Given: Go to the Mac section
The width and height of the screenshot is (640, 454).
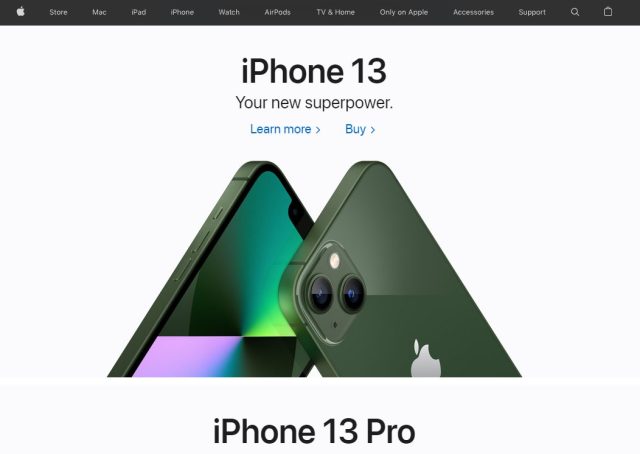Looking at the screenshot, I should (99, 12).
